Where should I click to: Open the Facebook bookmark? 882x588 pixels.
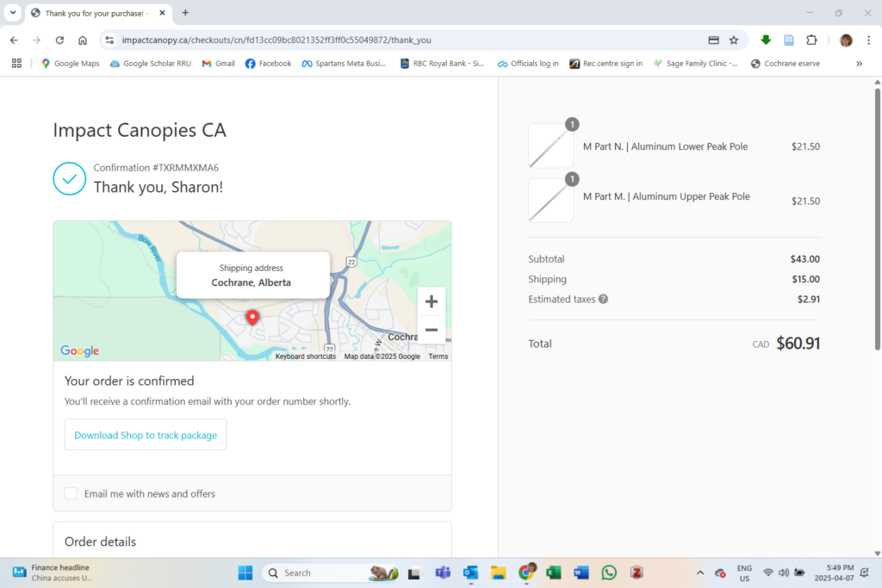tap(269, 64)
